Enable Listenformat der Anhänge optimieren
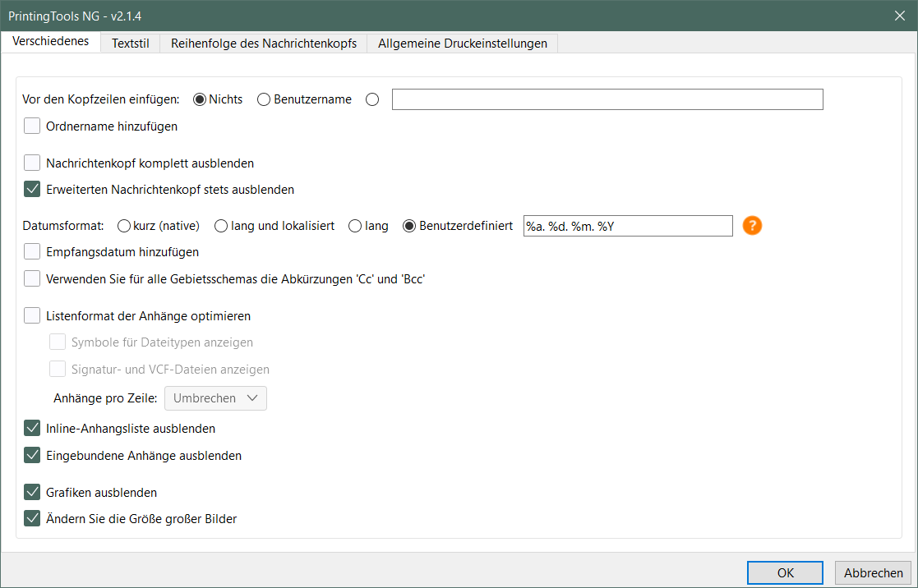This screenshot has height=588, width=918. tap(32, 315)
